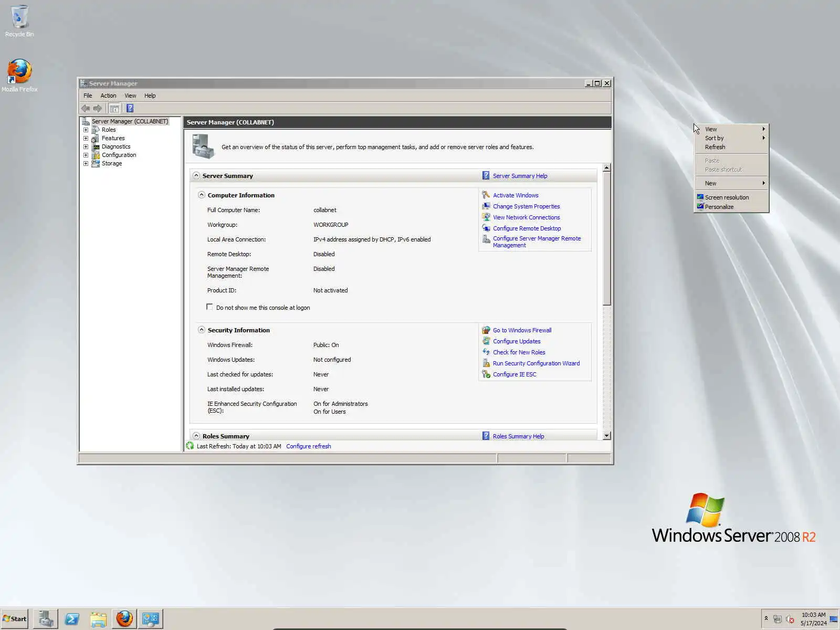Open the New submenu in context menu
Viewport: 840px width, 630px height.
coord(731,183)
